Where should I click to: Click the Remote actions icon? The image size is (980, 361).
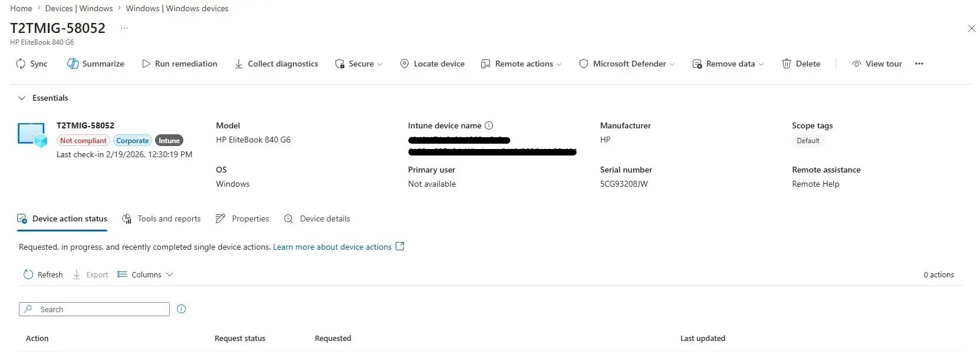(x=485, y=64)
